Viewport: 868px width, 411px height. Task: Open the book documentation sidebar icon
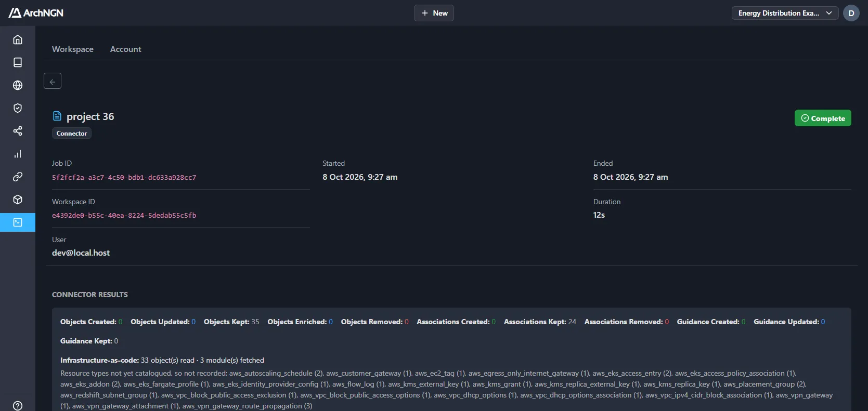click(x=18, y=62)
